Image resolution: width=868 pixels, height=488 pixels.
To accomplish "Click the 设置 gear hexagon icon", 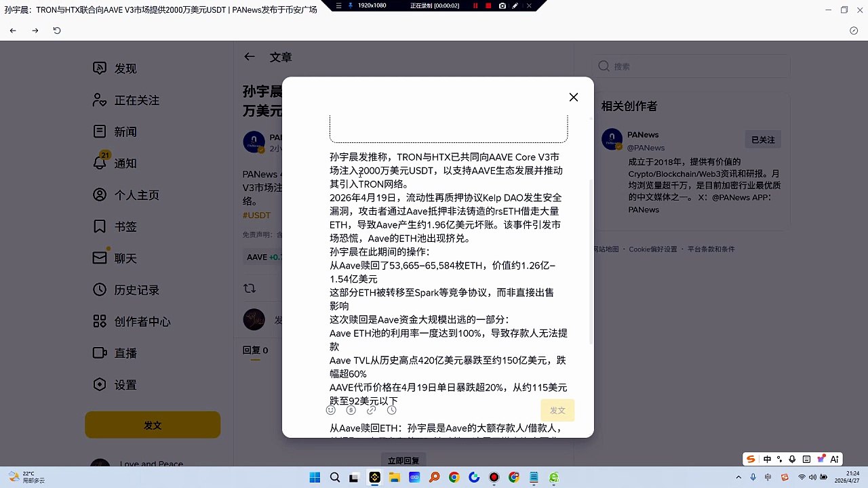I will point(100,384).
